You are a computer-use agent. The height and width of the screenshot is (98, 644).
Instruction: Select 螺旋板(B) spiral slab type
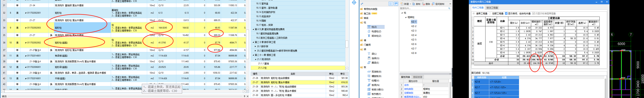(374, 76)
